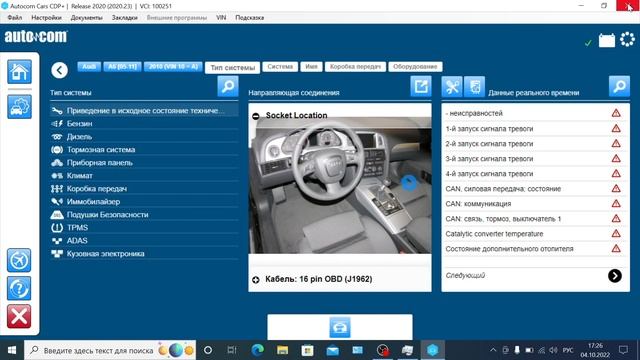Select 'Состояние дополнительного отопителя' row
Viewport: 640px width, 360px height.
click(x=535, y=249)
